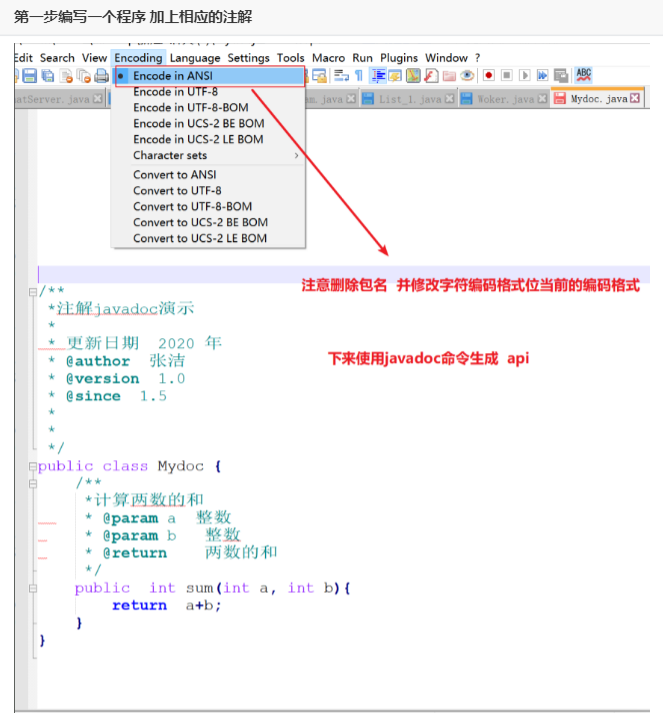Image resolution: width=663 pixels, height=713 pixels.
Task: Click the macro playback icon
Action: [x=524, y=76]
